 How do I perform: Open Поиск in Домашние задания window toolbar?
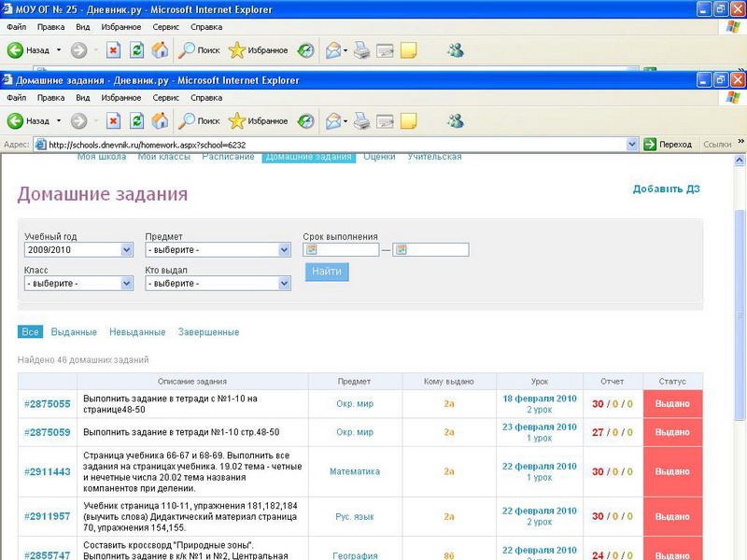pyautogui.click(x=199, y=120)
